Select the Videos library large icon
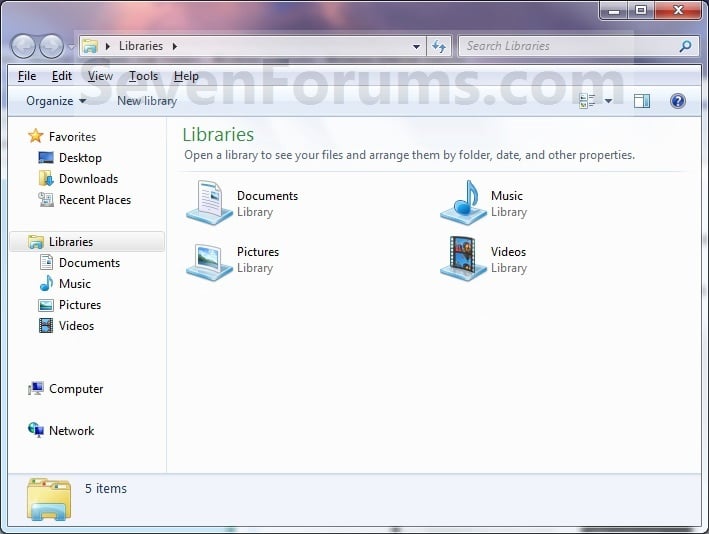 coord(463,259)
